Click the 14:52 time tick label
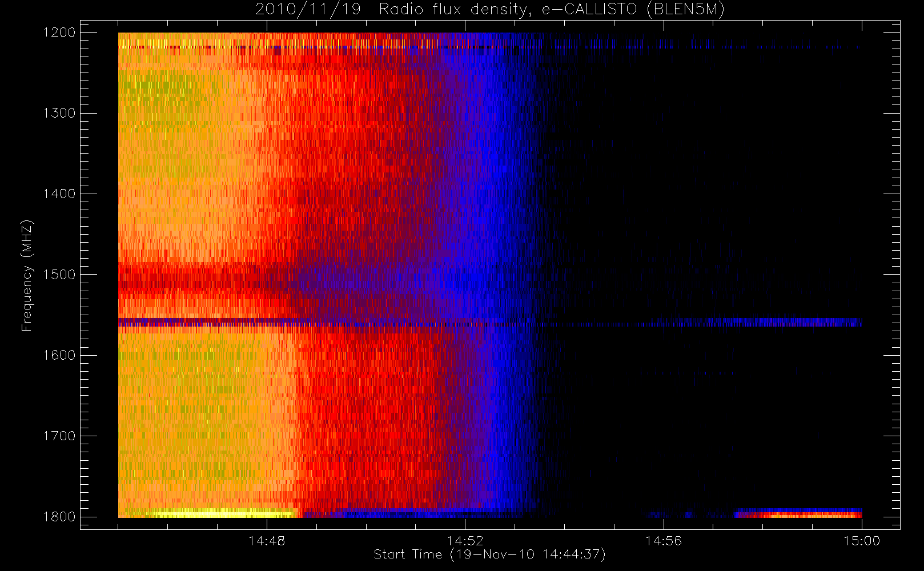The width and height of the screenshot is (924, 571). (465, 541)
